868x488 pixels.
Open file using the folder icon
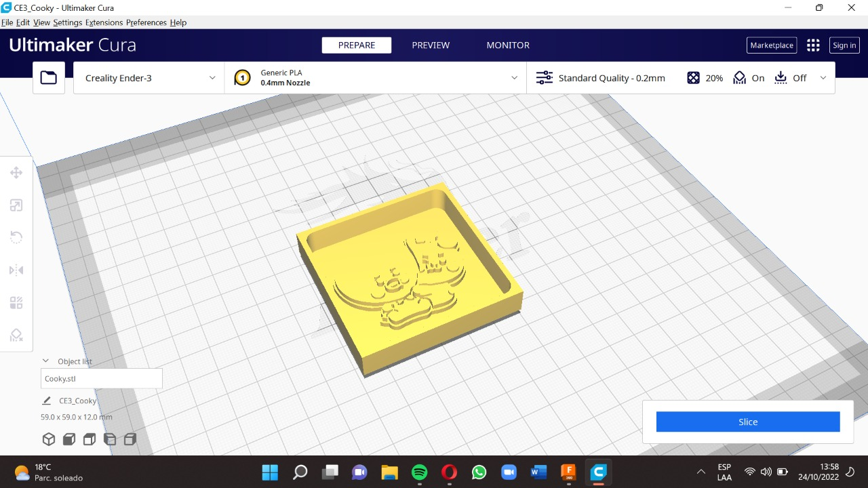tap(49, 78)
